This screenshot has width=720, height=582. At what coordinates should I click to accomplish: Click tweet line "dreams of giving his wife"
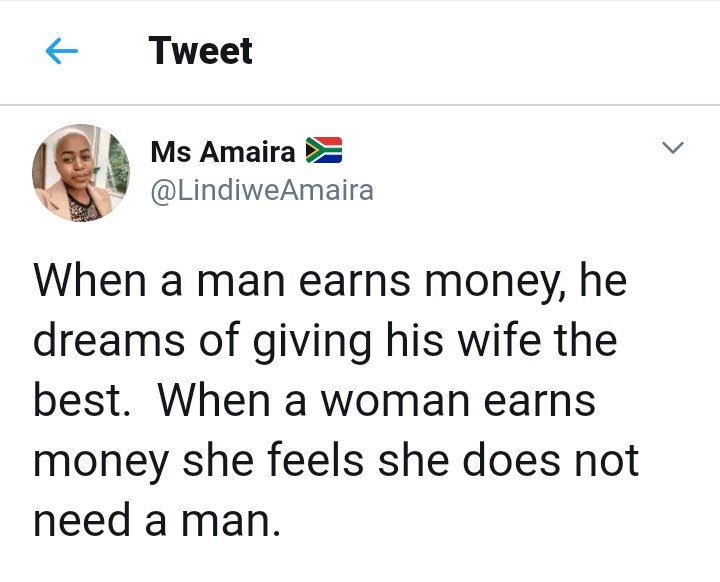[325, 342]
